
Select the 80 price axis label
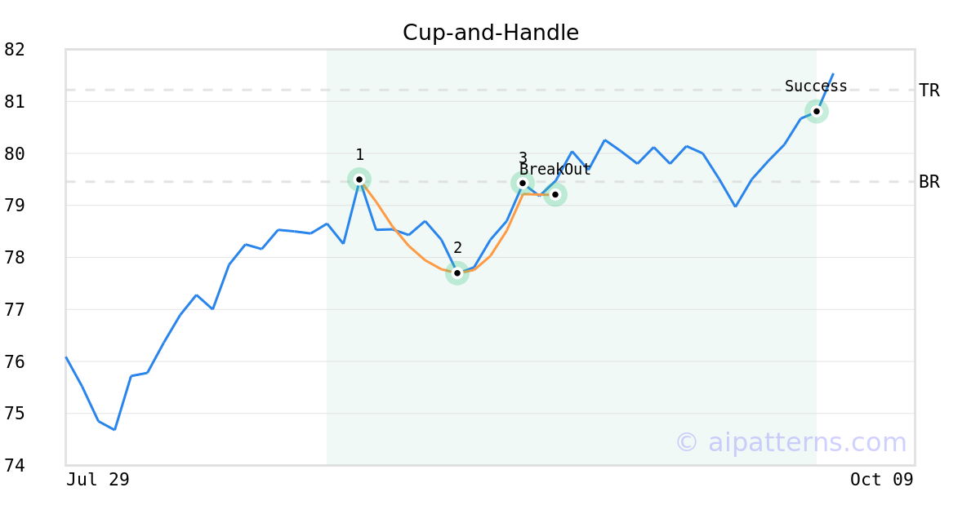click(15, 153)
